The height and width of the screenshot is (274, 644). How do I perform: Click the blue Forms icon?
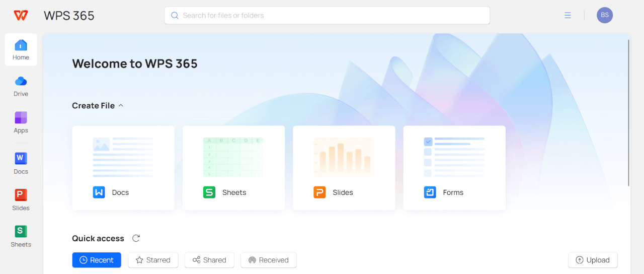click(x=430, y=192)
